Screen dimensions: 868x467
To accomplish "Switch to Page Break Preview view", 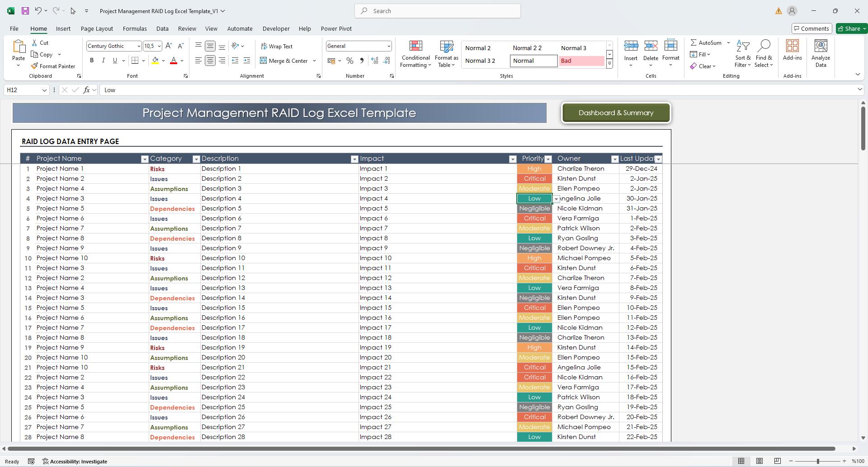I will (778, 461).
